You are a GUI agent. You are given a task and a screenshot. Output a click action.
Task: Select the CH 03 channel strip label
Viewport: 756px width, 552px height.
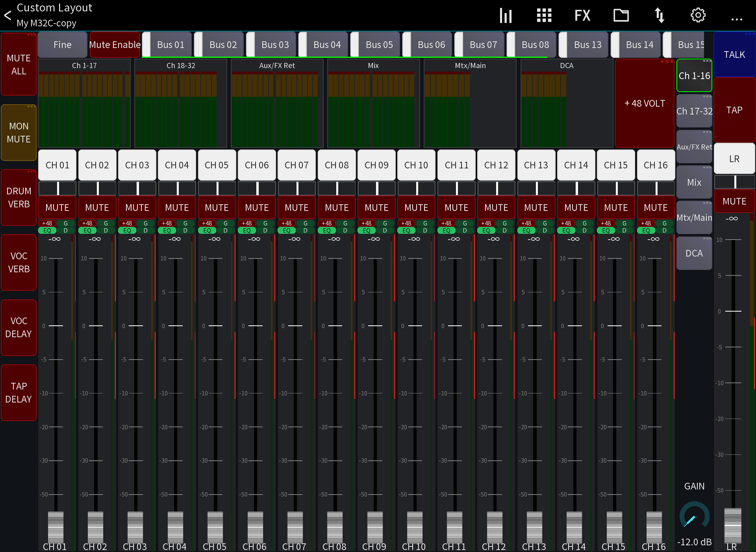tap(137, 165)
